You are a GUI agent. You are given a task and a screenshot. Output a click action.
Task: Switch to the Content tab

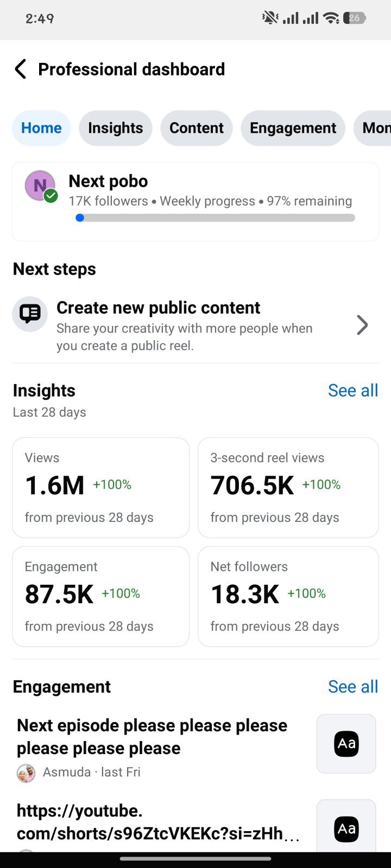(x=197, y=128)
